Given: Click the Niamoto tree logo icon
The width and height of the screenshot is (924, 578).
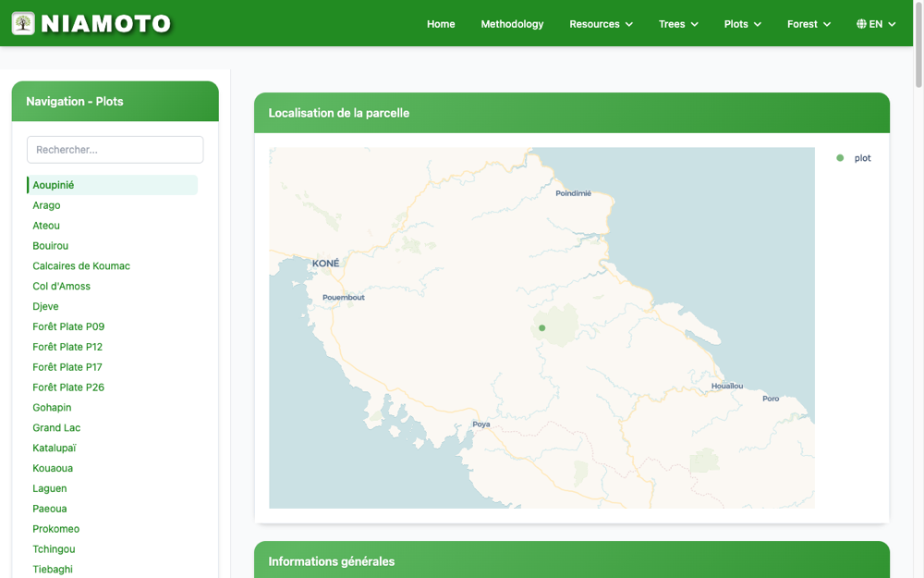Looking at the screenshot, I should point(23,24).
